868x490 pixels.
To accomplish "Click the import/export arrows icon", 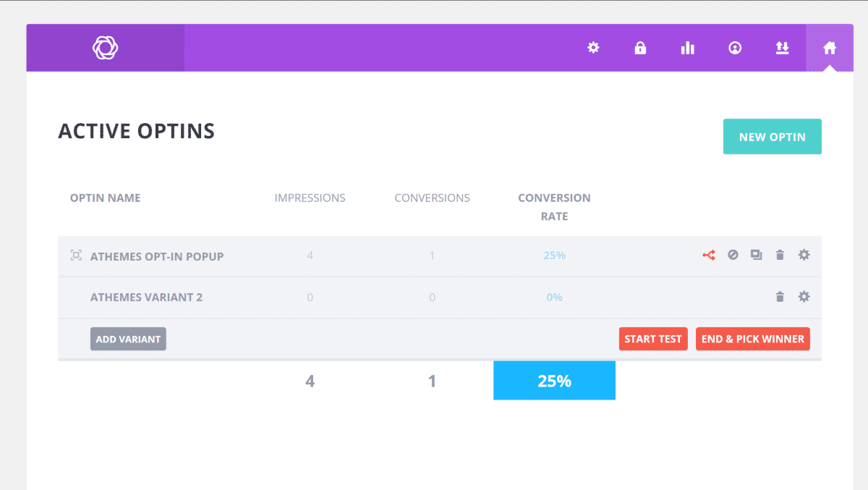I will [x=782, y=48].
